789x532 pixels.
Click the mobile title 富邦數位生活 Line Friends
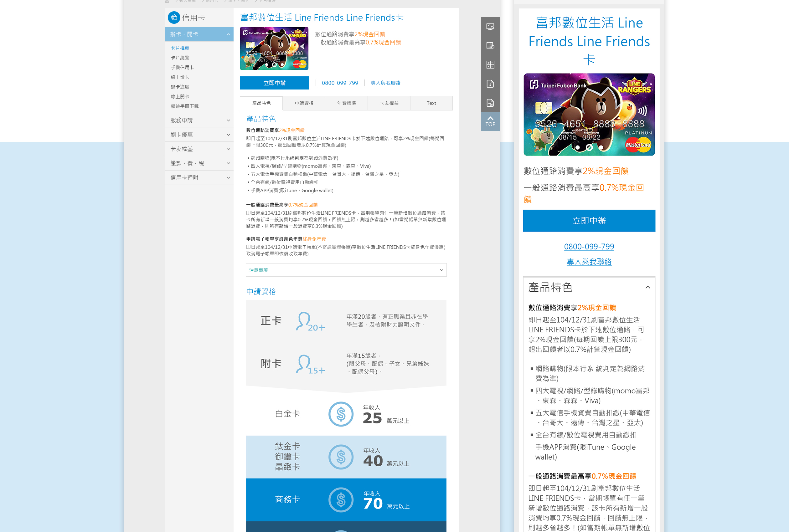pos(589,41)
